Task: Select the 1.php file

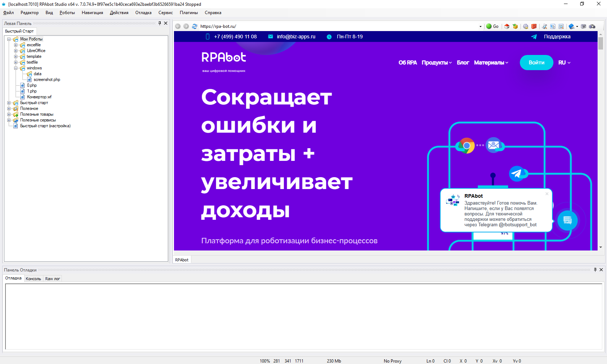Action: pos(32,91)
